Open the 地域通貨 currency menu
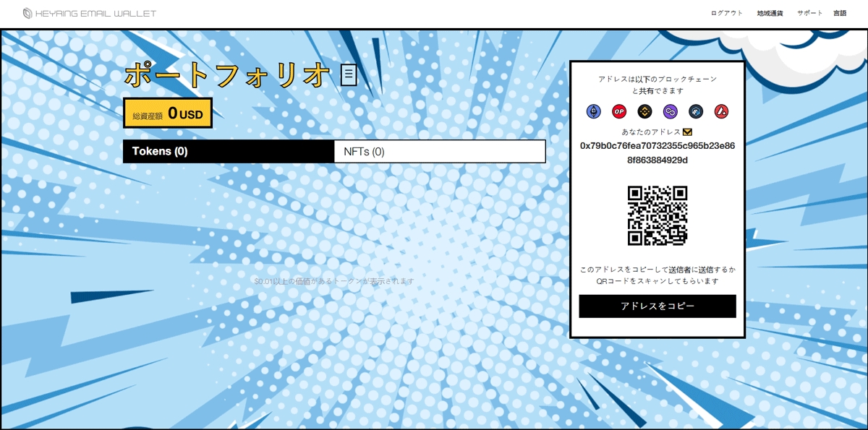The image size is (868, 430). pos(770,13)
